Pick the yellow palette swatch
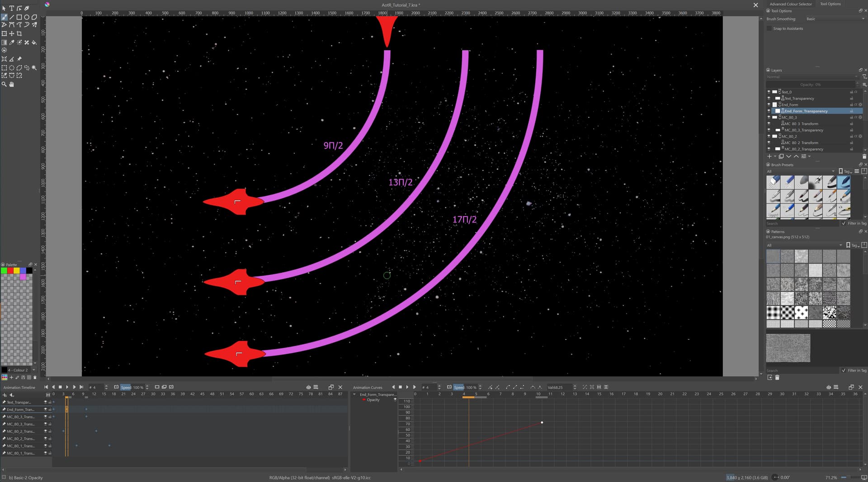The image size is (868, 482). click(17, 270)
